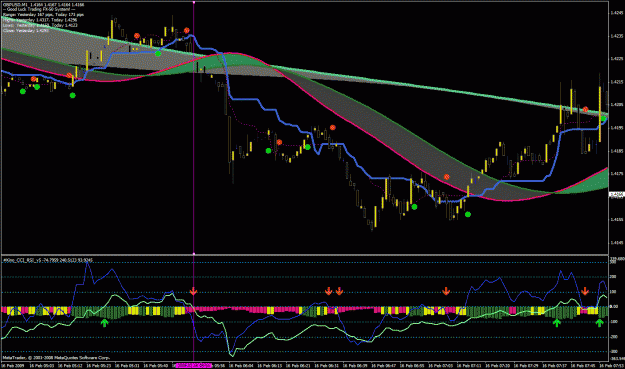Click the GBPUSD,M1 chart header text
The width and height of the screenshot is (625, 369).
[x=43, y=5]
